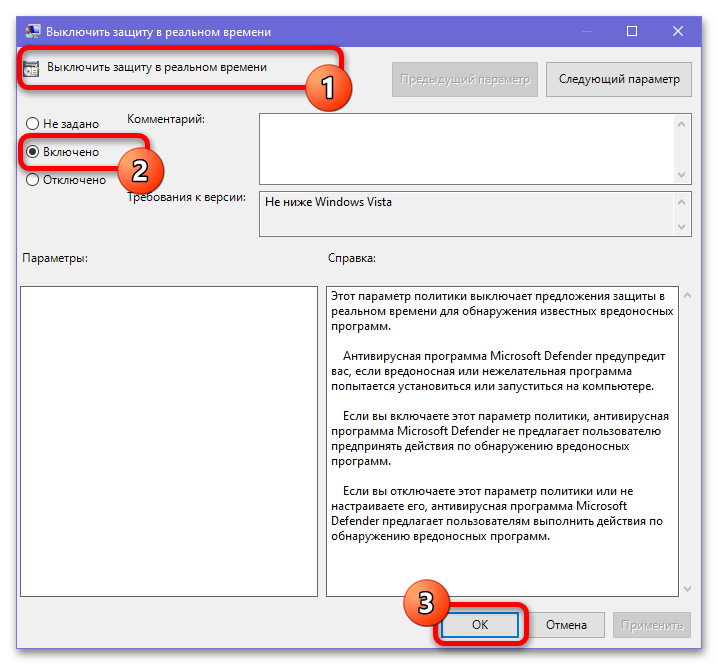Click the version requirements scroll-down arrow

coord(681,227)
